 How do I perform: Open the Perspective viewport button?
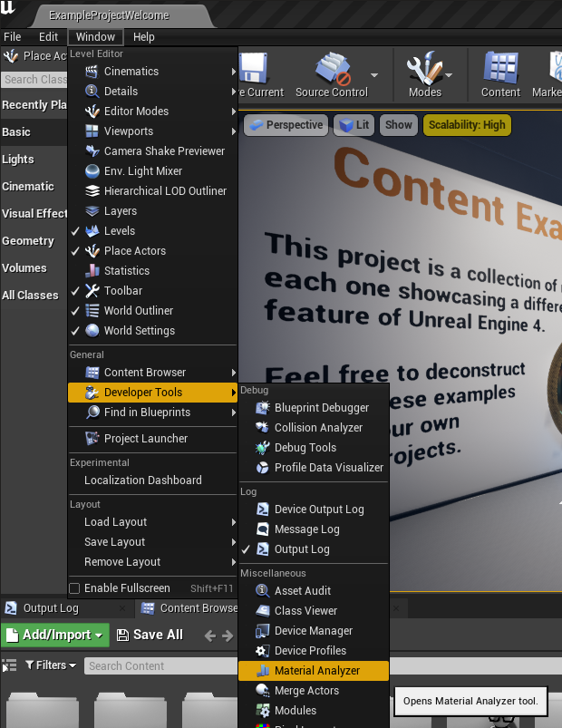tap(286, 125)
